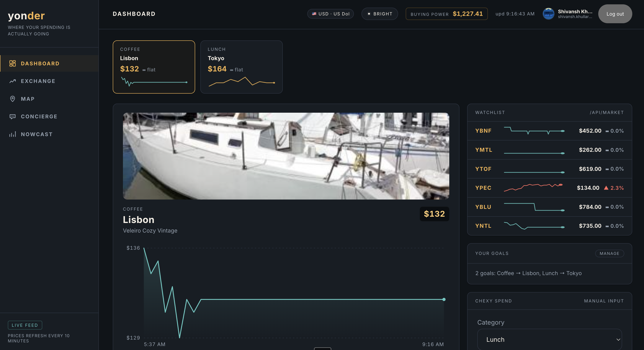Open the Dashboard menu item

(x=49, y=63)
